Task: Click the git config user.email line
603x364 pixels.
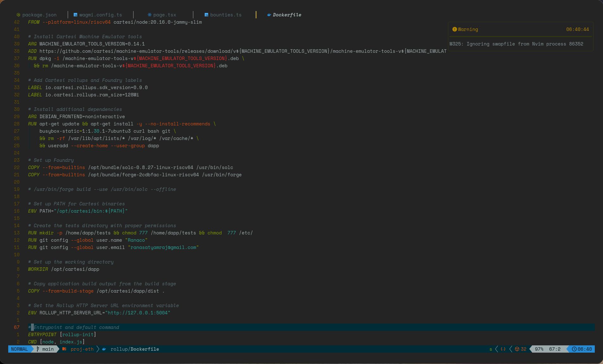Action: tap(113, 247)
